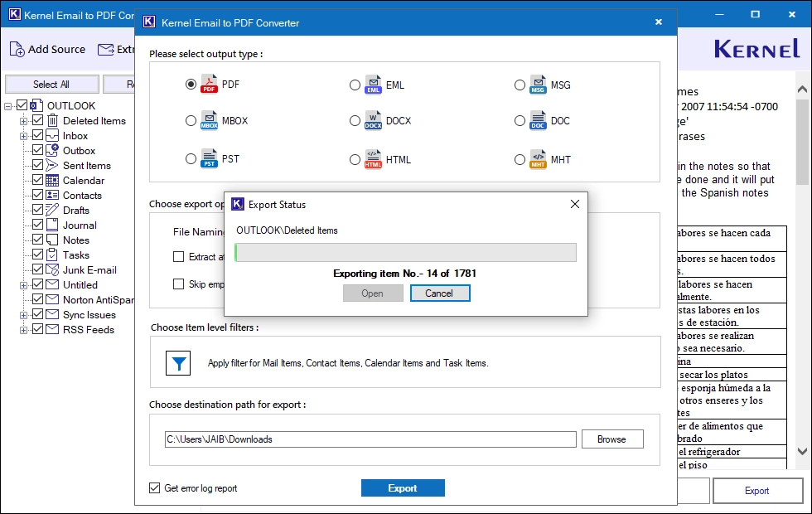Click the Tasks folder icon
Screen dimensions: 812x514
coord(52,255)
